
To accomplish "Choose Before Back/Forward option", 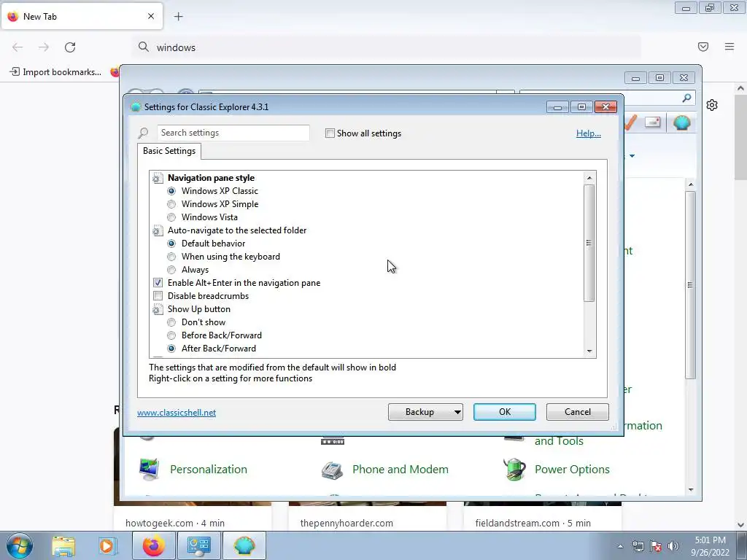I will click(171, 335).
